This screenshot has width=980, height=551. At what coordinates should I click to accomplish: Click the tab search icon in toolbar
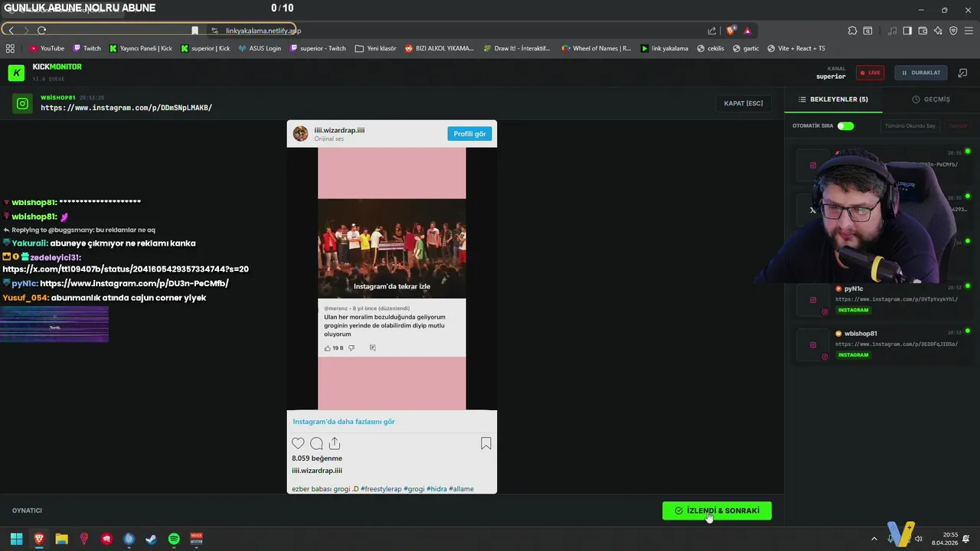[867, 31]
